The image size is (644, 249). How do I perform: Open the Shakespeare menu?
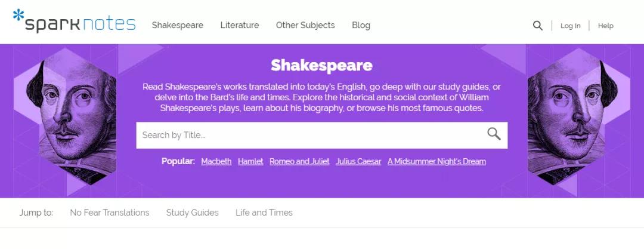[x=178, y=25]
